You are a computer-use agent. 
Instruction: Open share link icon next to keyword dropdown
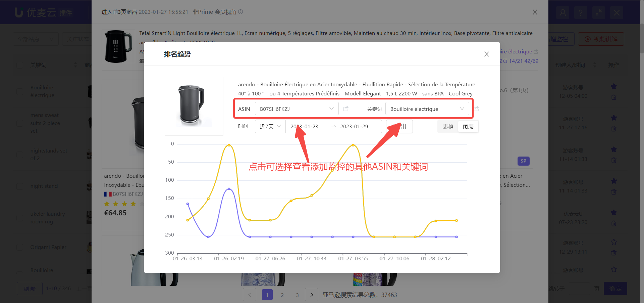tap(476, 109)
